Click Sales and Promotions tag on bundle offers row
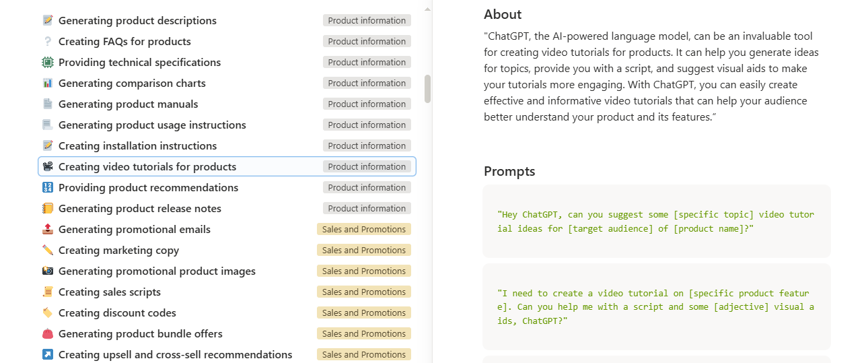868x363 pixels. tap(364, 333)
